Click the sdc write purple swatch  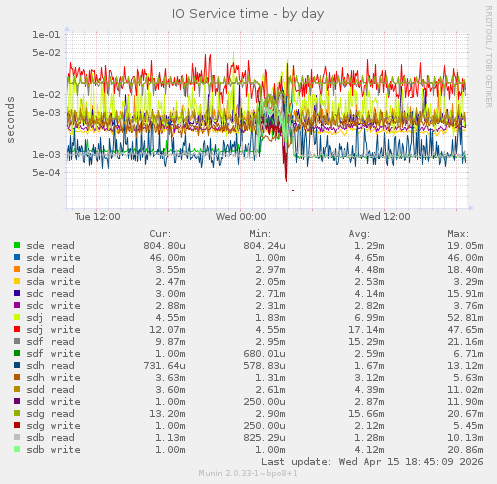click(17, 305)
